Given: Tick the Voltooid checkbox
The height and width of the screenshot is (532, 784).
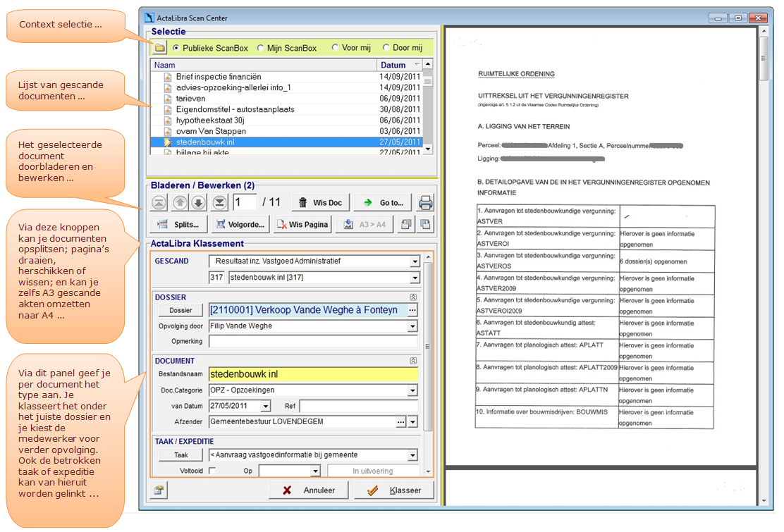Looking at the screenshot, I should [212, 471].
